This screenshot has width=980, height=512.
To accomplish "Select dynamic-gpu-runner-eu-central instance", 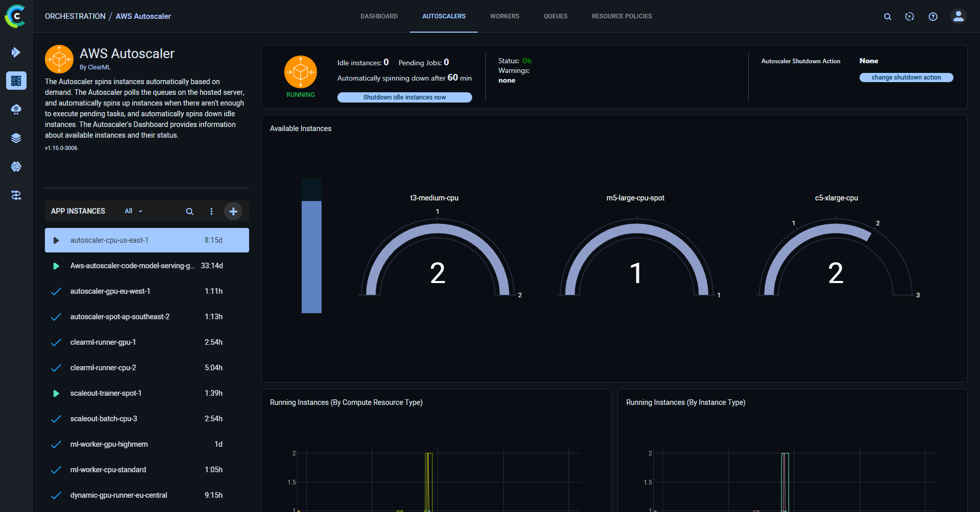I will click(147, 495).
